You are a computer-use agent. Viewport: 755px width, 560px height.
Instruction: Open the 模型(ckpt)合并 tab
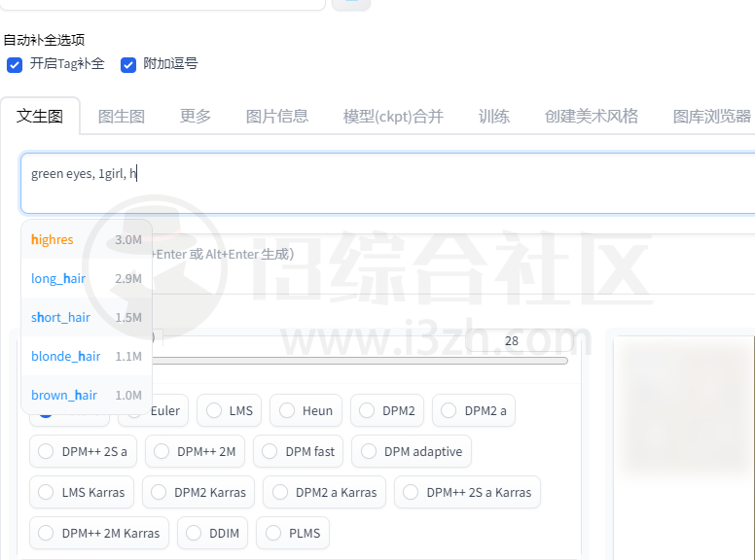(393, 116)
